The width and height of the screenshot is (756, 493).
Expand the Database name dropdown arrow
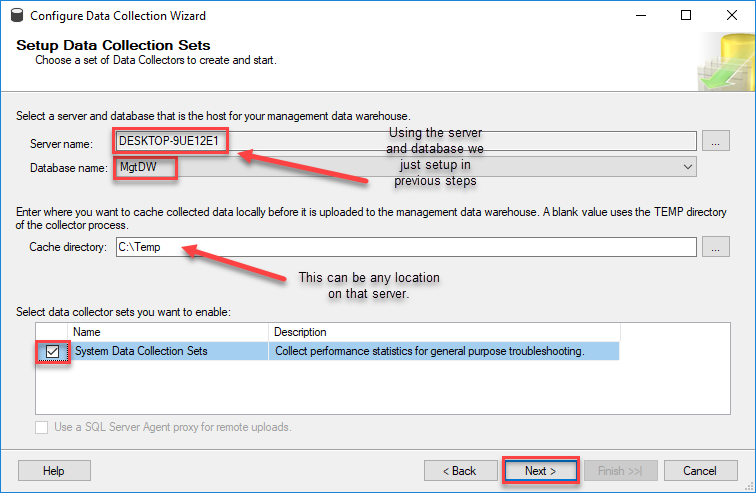point(688,167)
